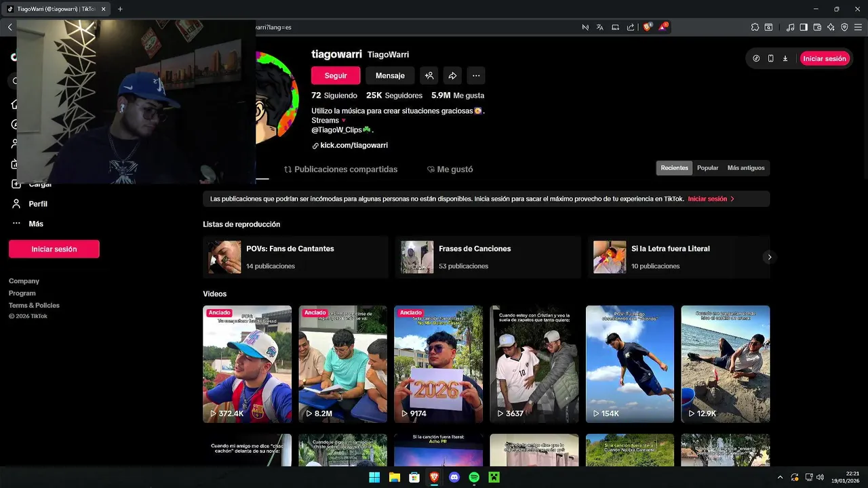Image resolution: width=868 pixels, height=488 pixels.
Task: Switch to the Me gustó tab
Action: pyautogui.click(x=450, y=169)
